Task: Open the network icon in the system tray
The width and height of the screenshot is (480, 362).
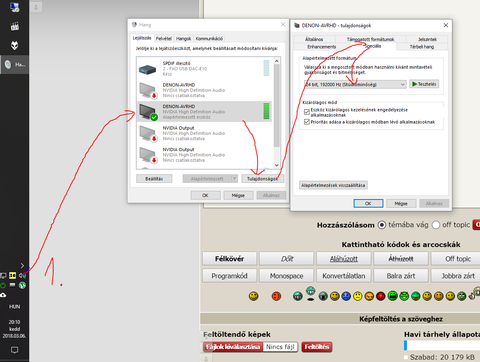Action: pyautogui.click(x=3, y=276)
